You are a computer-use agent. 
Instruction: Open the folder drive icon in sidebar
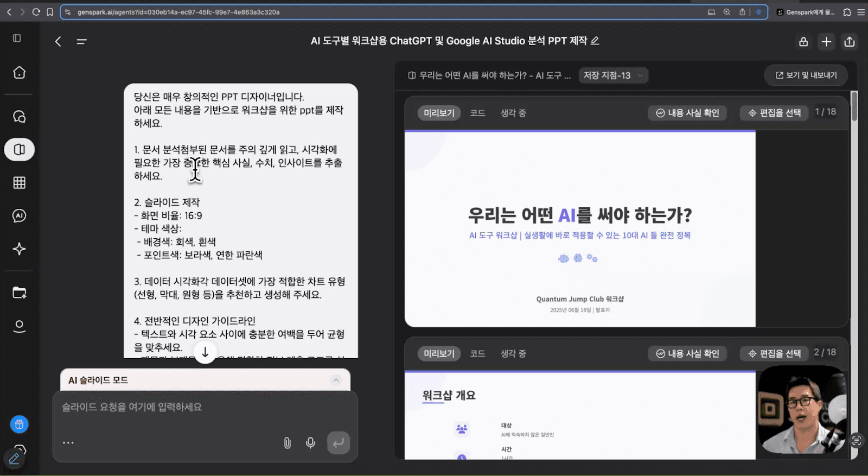click(x=20, y=293)
